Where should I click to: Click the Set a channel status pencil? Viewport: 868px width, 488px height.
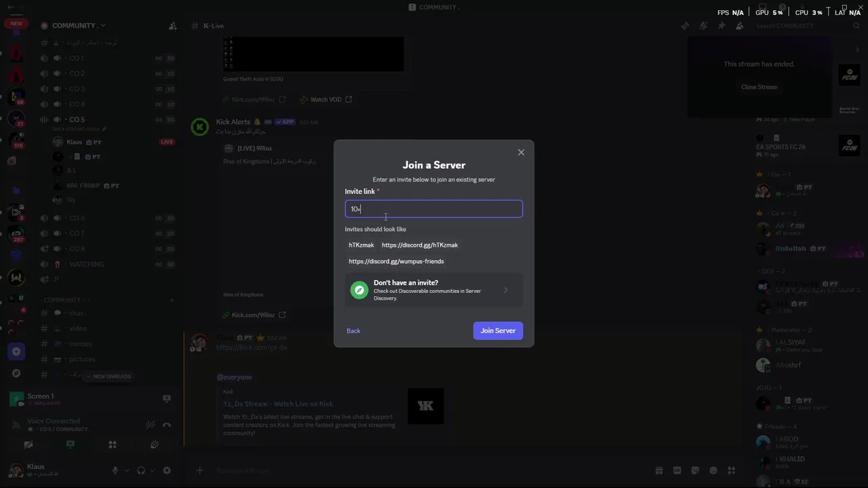pos(104,129)
